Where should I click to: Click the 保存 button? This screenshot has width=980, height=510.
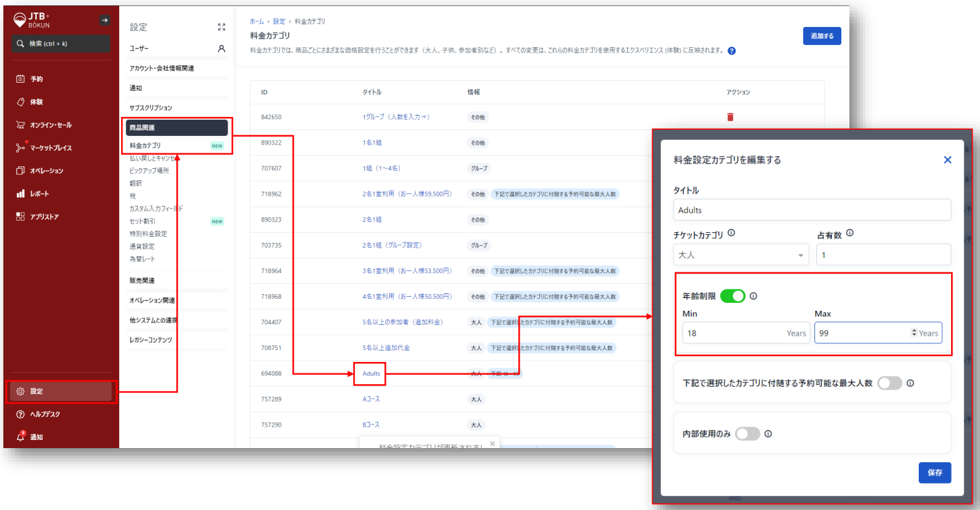[x=934, y=473]
